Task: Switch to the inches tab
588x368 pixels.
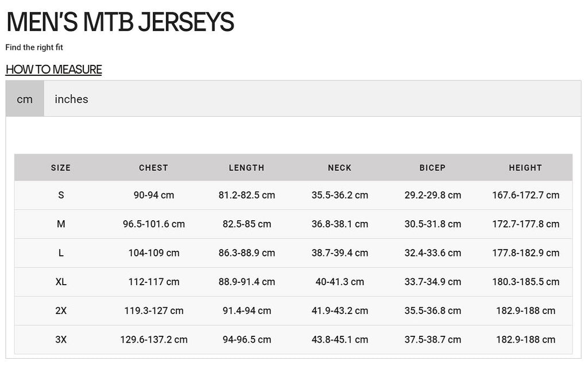Action: [71, 99]
